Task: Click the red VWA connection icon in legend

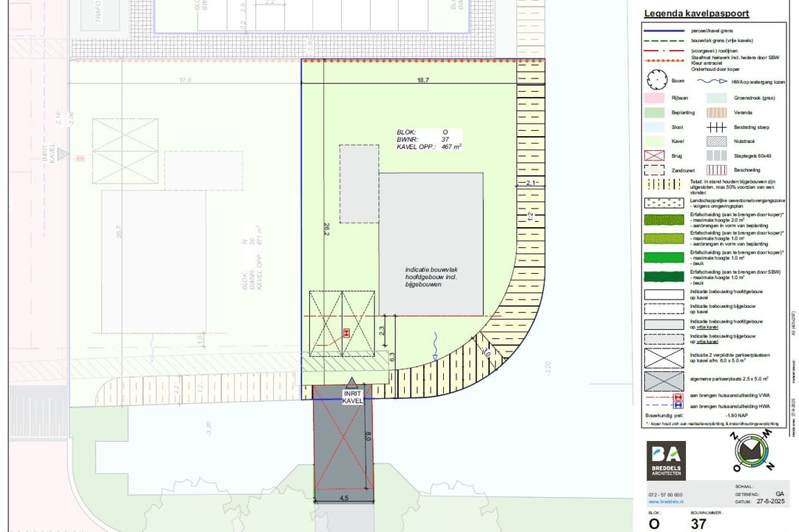Action: pos(677,397)
